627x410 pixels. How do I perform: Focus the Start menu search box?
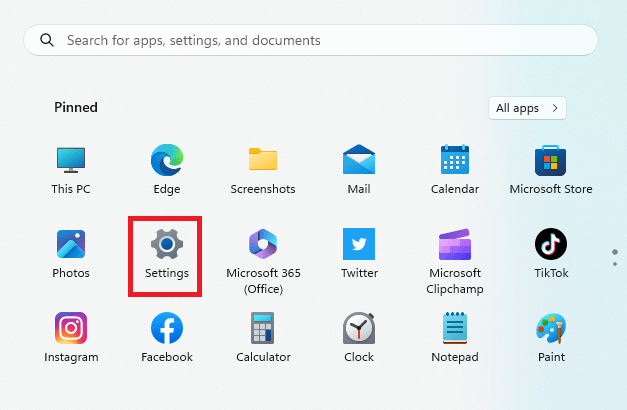pyautogui.click(x=311, y=40)
